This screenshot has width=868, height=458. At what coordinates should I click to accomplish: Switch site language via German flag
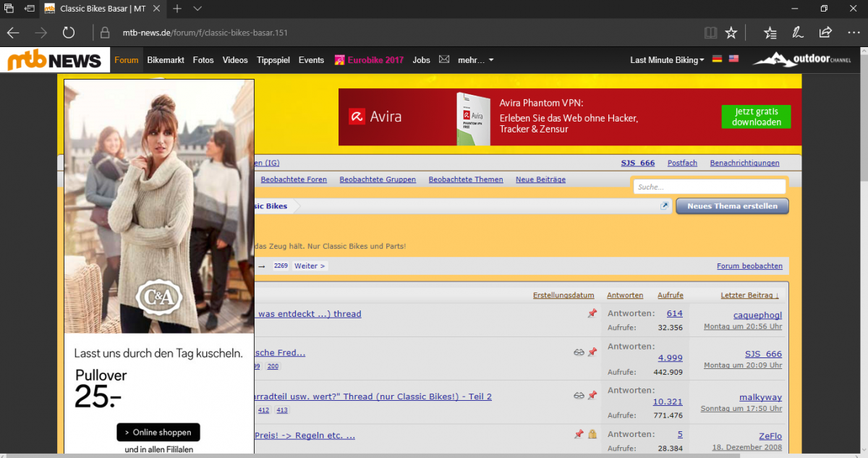(x=717, y=59)
